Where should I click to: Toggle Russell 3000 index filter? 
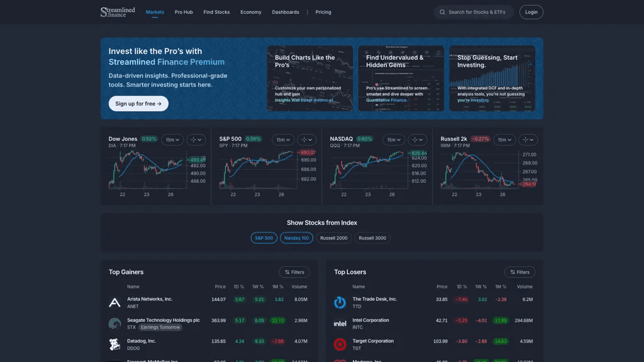pos(372,238)
